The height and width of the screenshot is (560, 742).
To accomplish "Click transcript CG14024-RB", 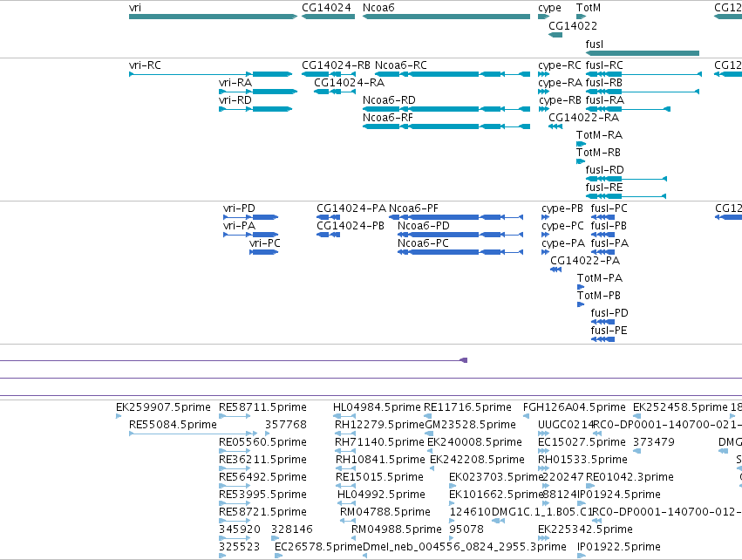I will coord(329,74).
